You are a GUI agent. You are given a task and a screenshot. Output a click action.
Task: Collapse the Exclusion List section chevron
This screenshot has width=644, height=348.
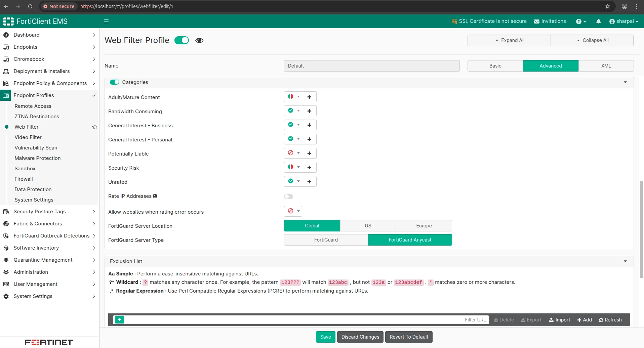tap(625, 261)
